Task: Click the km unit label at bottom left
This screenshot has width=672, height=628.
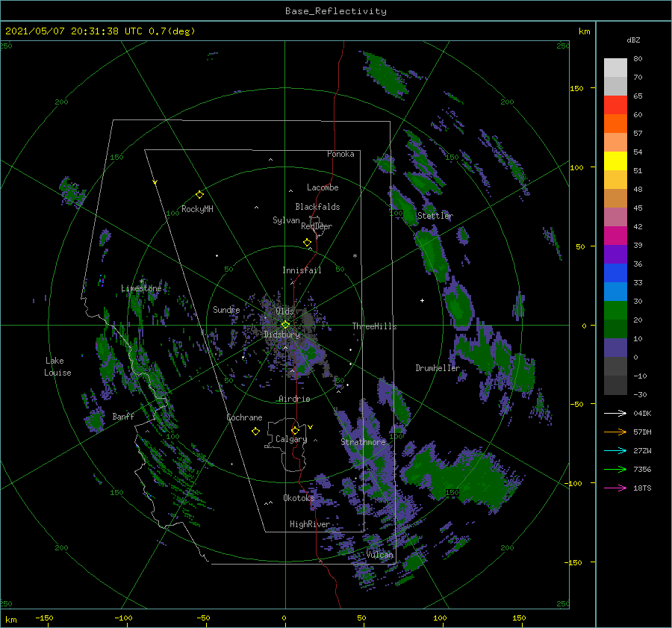Action: (x=10, y=620)
